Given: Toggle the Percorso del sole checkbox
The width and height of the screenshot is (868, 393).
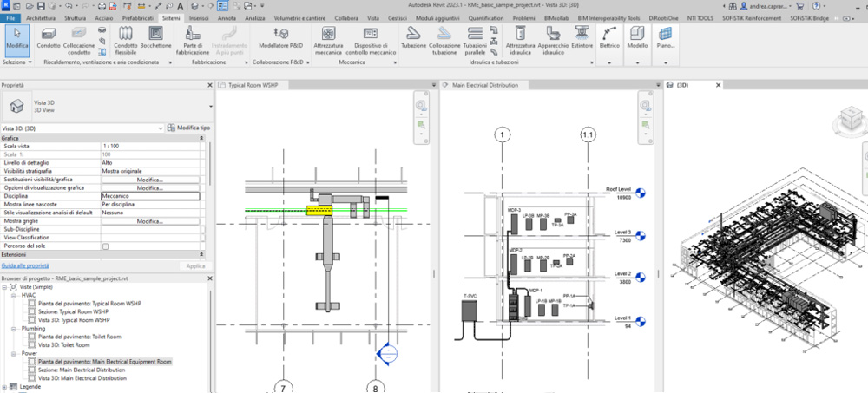Looking at the screenshot, I should pos(105,246).
